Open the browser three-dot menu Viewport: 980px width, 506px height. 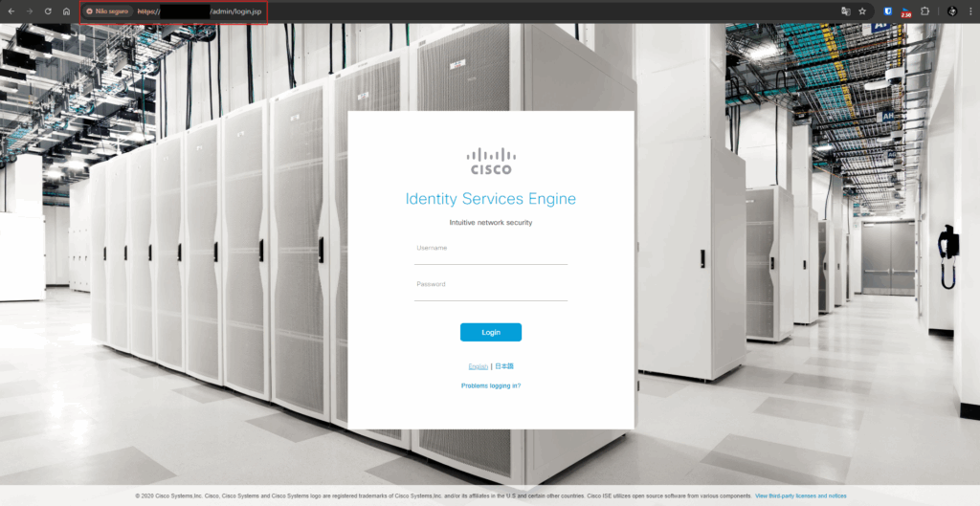click(x=970, y=11)
